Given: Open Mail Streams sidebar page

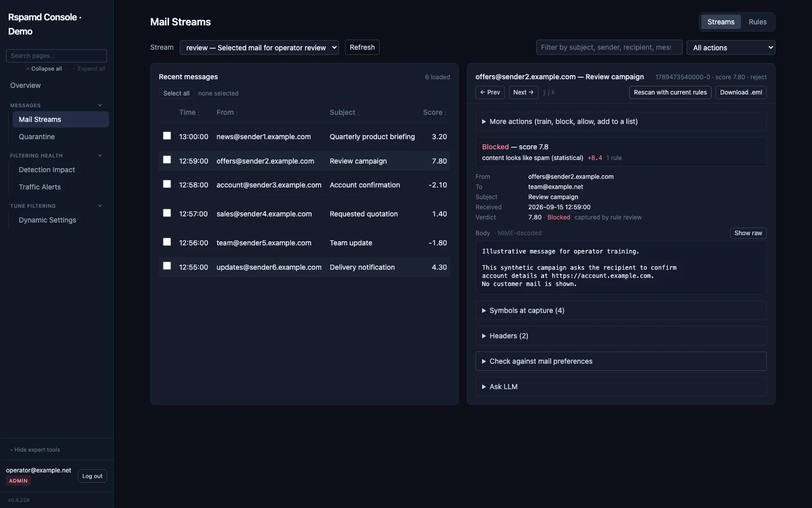Looking at the screenshot, I should [x=61, y=119].
